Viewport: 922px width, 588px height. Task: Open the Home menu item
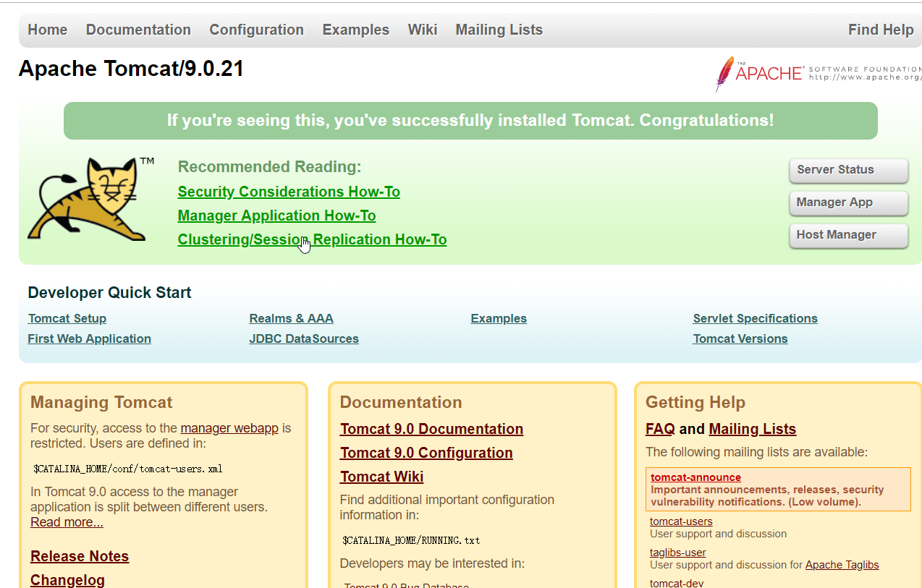coord(47,30)
